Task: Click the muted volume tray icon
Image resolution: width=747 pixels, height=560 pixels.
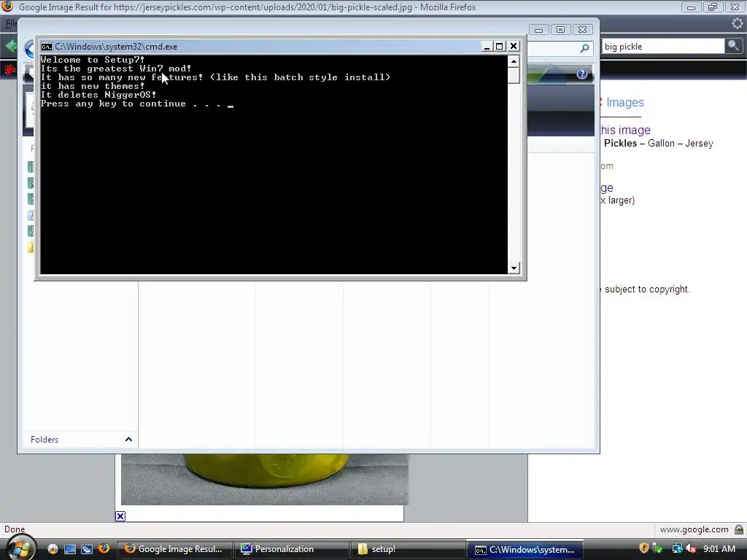Action: 692,548
